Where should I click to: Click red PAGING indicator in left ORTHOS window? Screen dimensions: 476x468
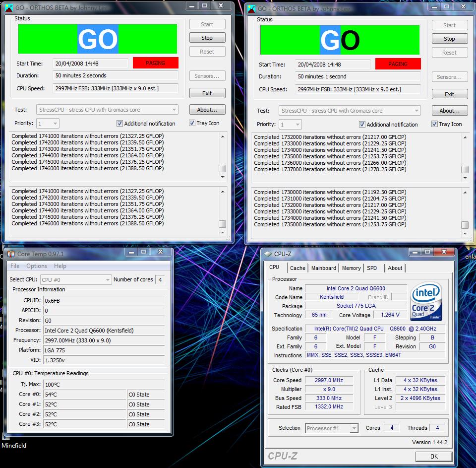click(155, 63)
